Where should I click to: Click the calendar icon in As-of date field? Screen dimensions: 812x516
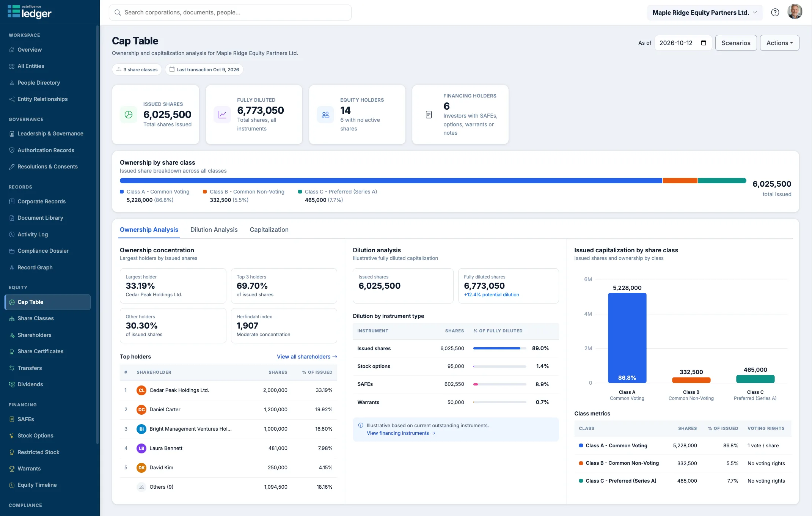[704, 43]
